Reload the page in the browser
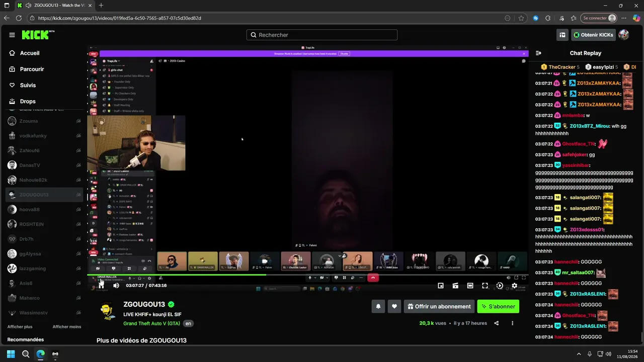Viewport: 644px width, 362px height. click(x=19, y=18)
